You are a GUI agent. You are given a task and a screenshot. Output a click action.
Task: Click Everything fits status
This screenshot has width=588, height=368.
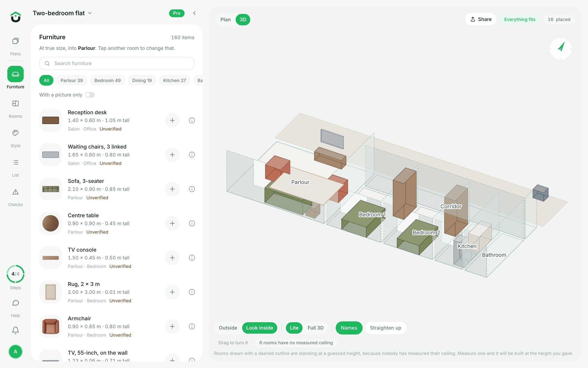520,19
